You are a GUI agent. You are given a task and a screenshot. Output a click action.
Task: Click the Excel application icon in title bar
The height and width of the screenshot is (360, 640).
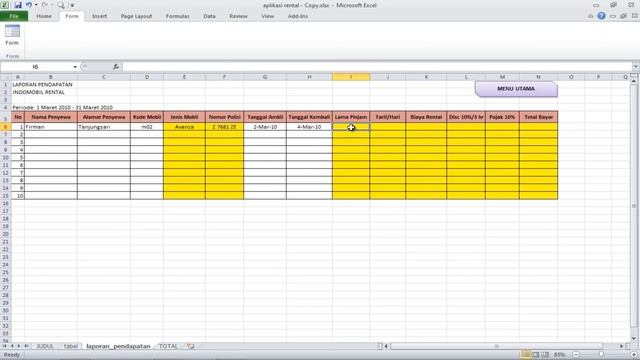(5, 5)
